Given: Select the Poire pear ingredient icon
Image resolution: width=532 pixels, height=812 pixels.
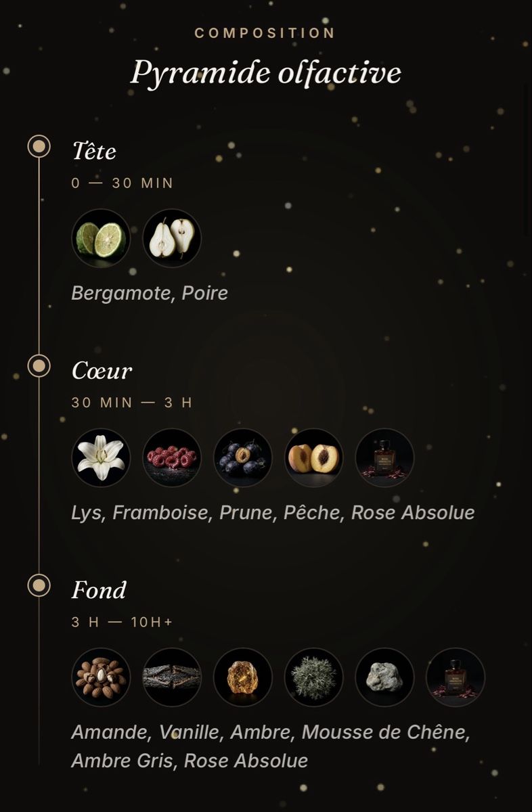Looking at the screenshot, I should [x=172, y=238].
